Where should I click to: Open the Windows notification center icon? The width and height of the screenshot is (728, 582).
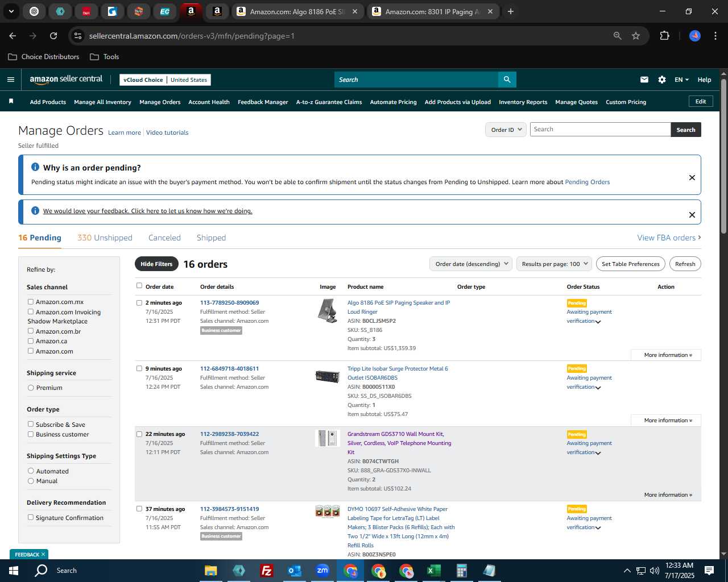tap(709, 571)
